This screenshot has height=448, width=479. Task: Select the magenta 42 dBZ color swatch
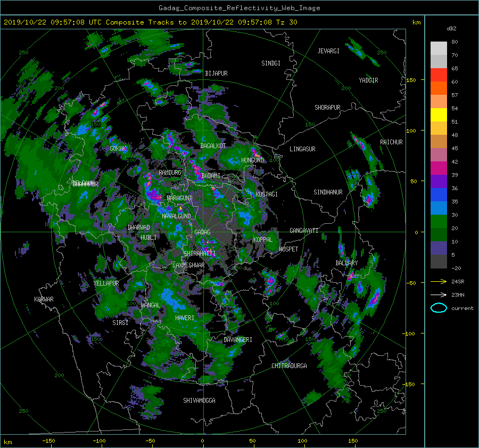(439, 168)
